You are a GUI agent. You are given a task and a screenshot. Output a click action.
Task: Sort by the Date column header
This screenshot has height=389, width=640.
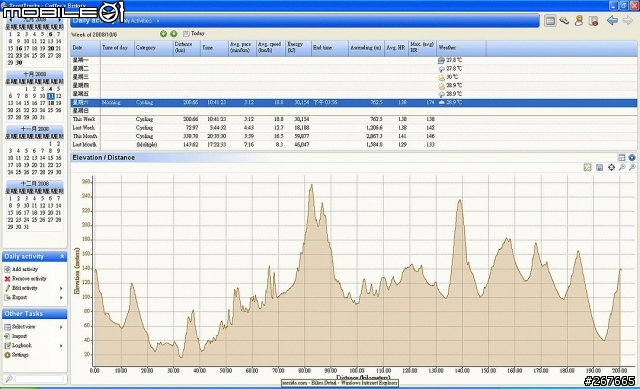click(x=85, y=48)
